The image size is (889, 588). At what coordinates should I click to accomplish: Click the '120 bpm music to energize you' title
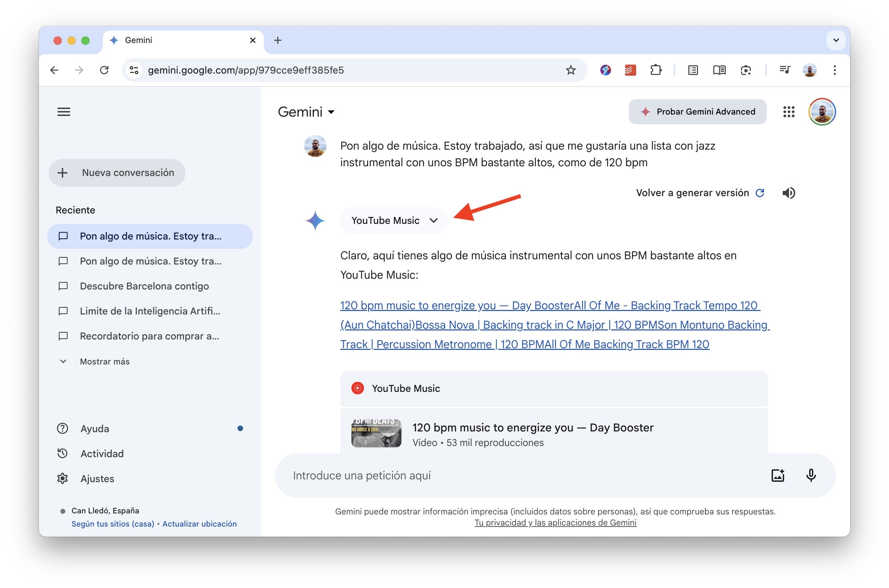click(x=533, y=428)
